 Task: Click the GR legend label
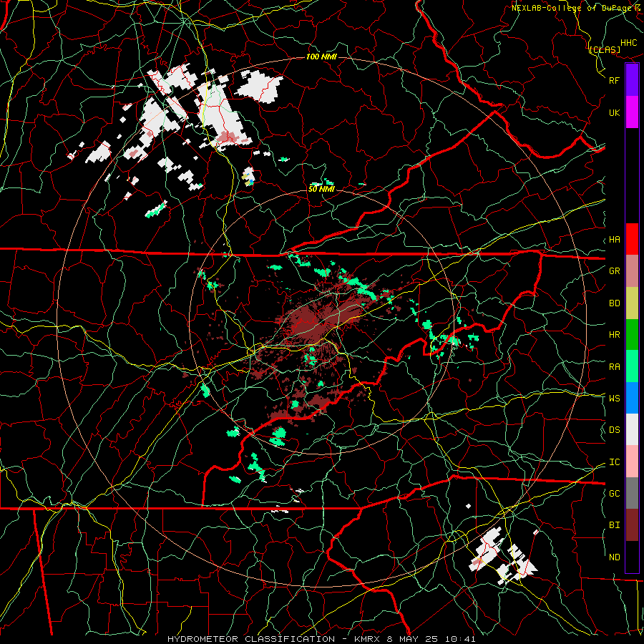pyautogui.click(x=614, y=271)
